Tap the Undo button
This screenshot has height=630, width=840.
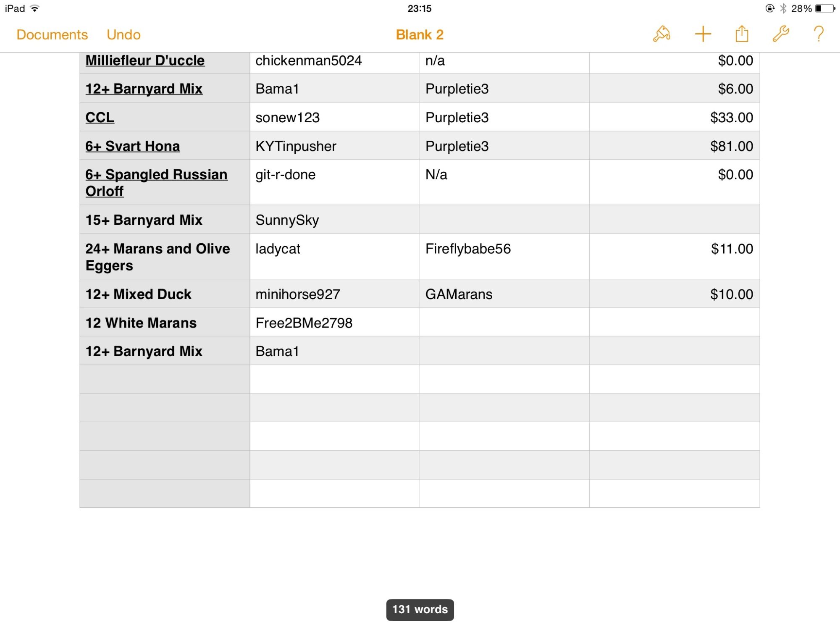click(123, 34)
